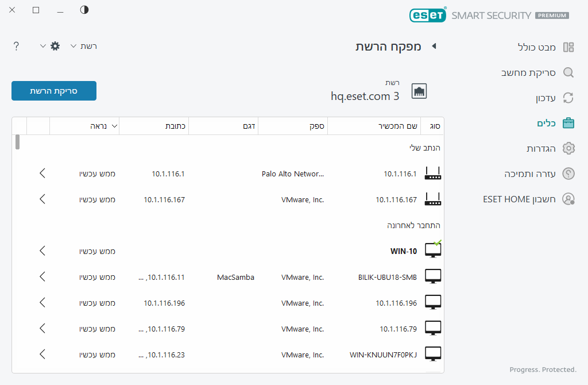Click the device list vertical scrollbar
The height and width of the screenshot is (385, 588).
tap(17, 142)
